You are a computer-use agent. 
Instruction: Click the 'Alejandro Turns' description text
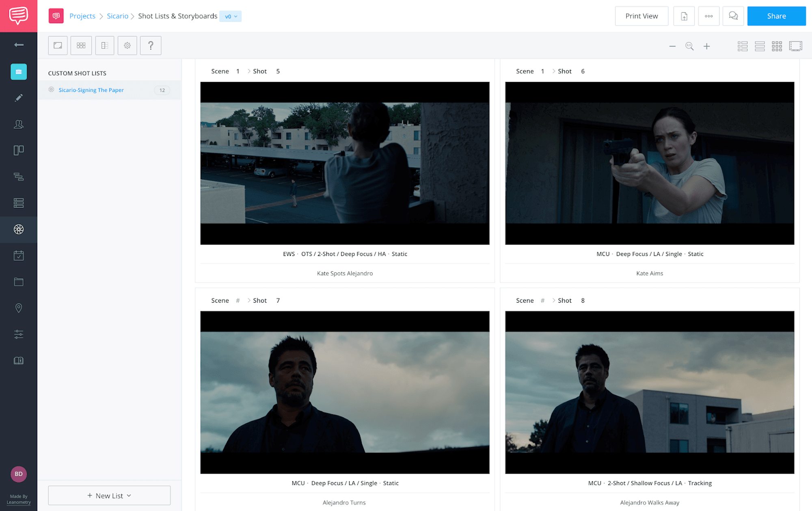[x=344, y=502]
